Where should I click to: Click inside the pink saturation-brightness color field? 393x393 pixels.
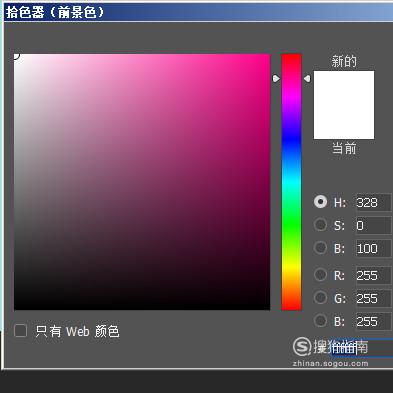click(x=142, y=182)
